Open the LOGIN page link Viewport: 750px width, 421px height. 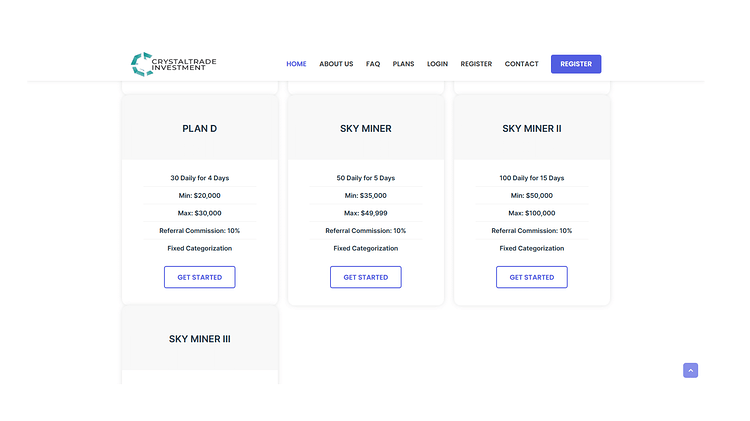coord(437,64)
